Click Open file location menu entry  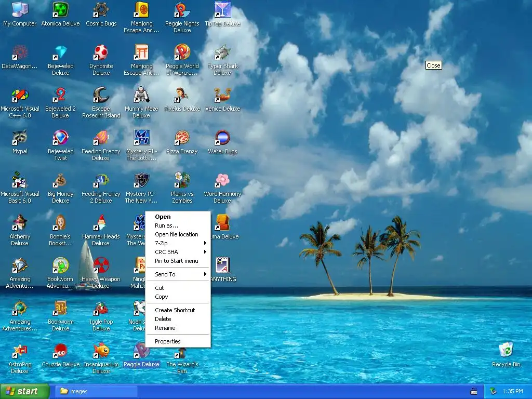(178, 234)
